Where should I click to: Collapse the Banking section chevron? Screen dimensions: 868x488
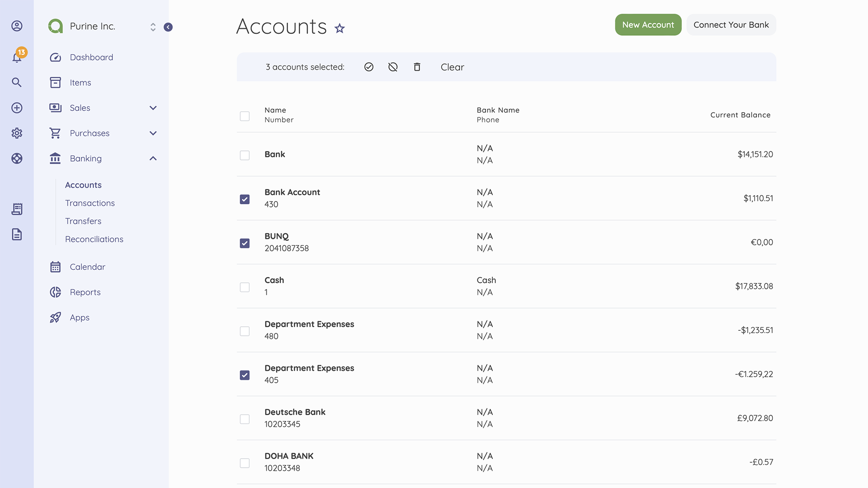(x=153, y=158)
